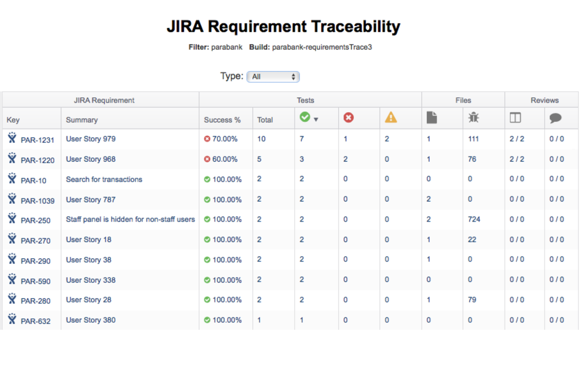Click green success icon in User Story 28 row
Viewport: 580px width, 392px height.
(x=207, y=300)
